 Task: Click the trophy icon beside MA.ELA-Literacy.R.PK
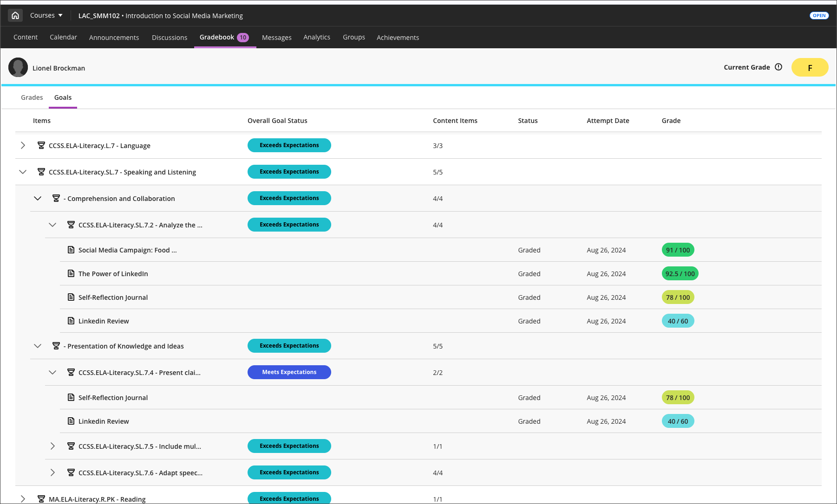pyautogui.click(x=41, y=499)
